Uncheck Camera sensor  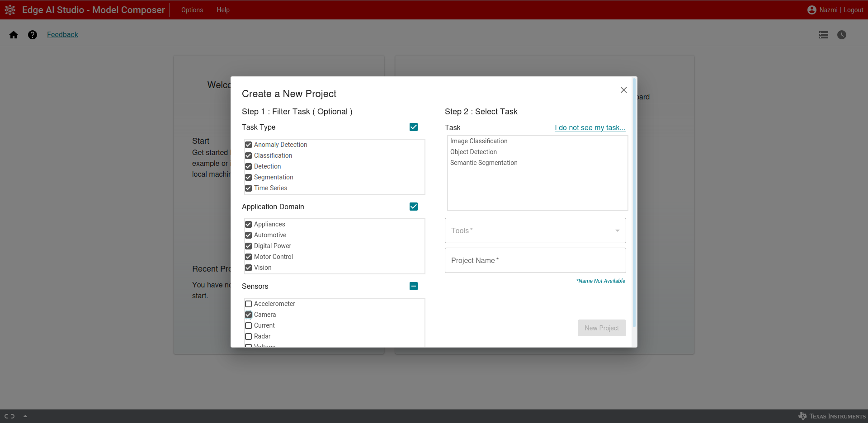click(x=248, y=315)
